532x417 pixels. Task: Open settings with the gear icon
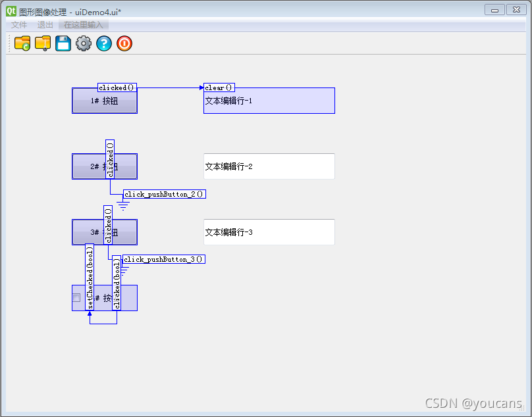(x=84, y=44)
